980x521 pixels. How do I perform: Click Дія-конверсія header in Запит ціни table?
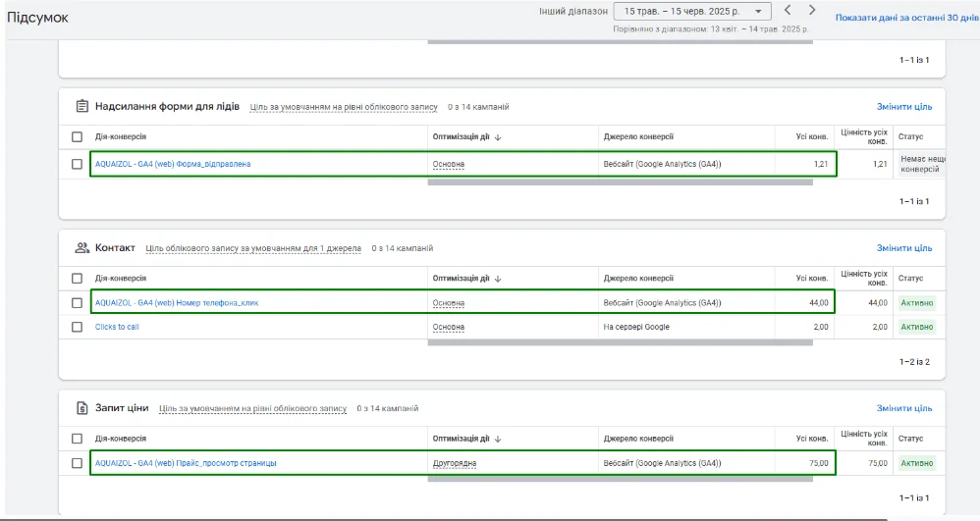click(121, 439)
